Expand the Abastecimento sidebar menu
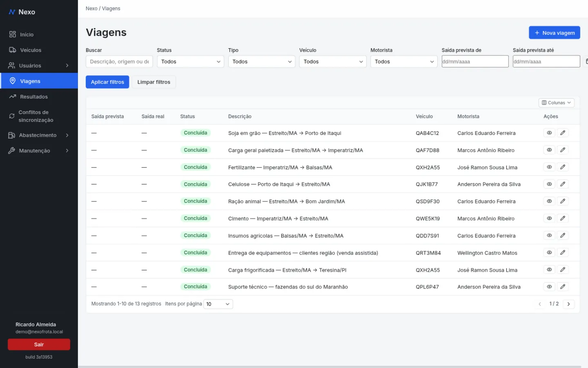Image resolution: width=588 pixels, height=368 pixels. [x=39, y=135]
